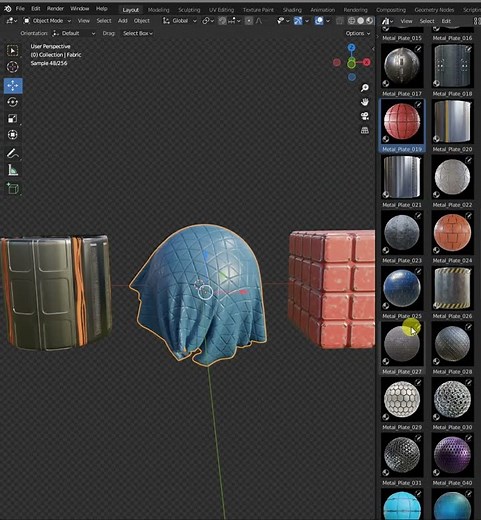Open object visibility and selectability dropdown
This screenshot has height=520, width=481.
282,21
